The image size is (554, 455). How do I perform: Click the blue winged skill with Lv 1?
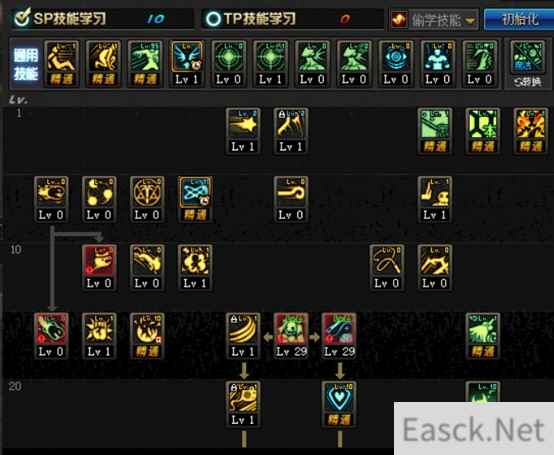click(187, 64)
